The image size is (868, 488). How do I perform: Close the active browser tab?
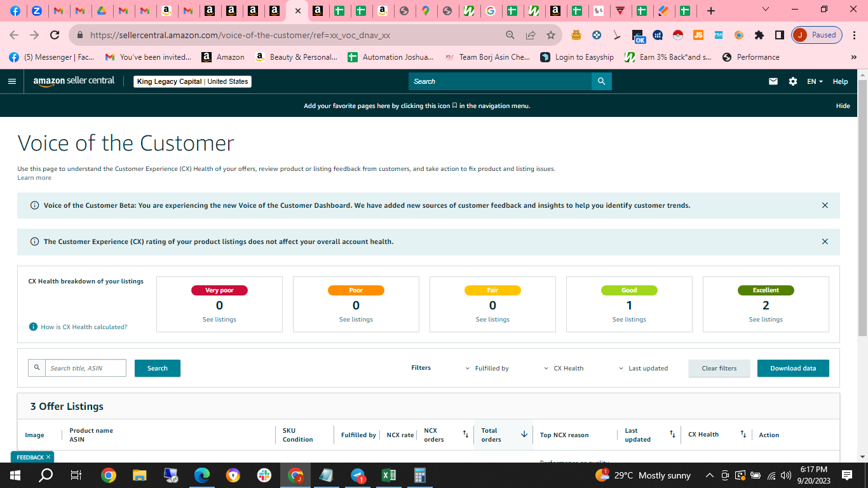tap(297, 11)
